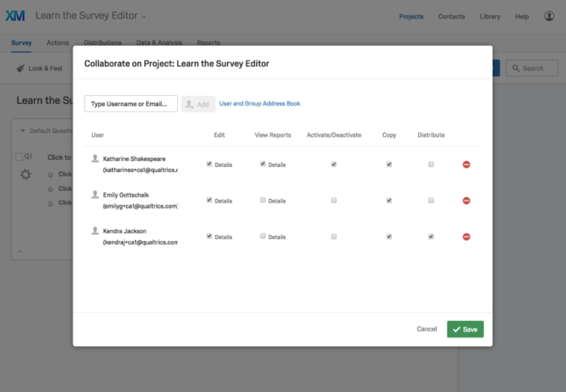Viewport: 566px width, 392px height.
Task: Enable View Reports for Emily Gottschalk
Action: (x=263, y=200)
